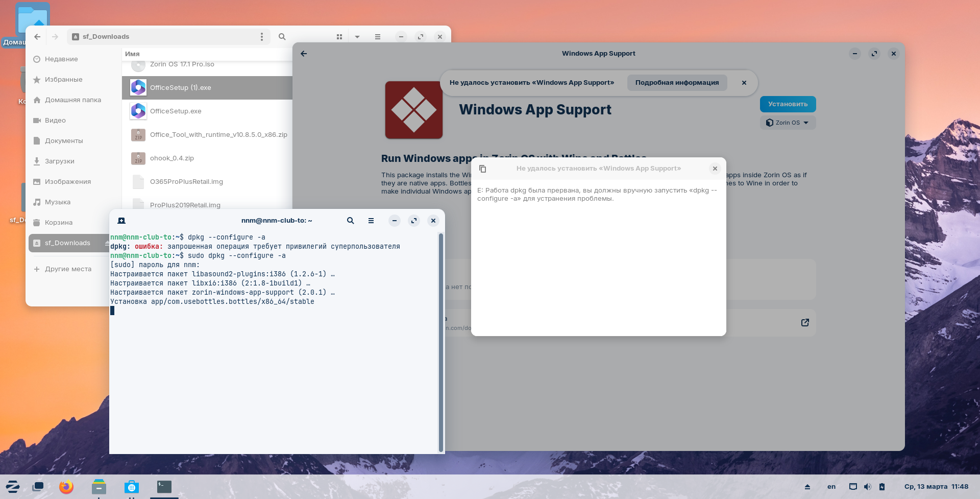Expand view options dropdown arrow in file manager
Viewport: 980px width, 499px height.
point(357,37)
